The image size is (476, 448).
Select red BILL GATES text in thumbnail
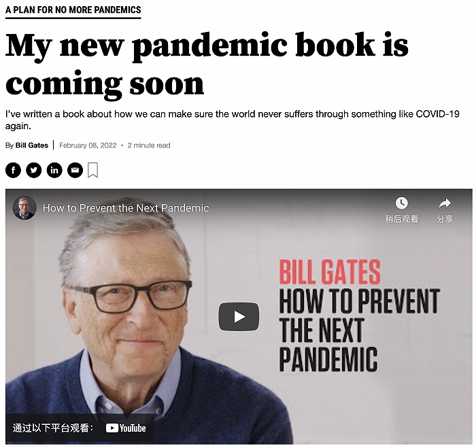point(329,272)
